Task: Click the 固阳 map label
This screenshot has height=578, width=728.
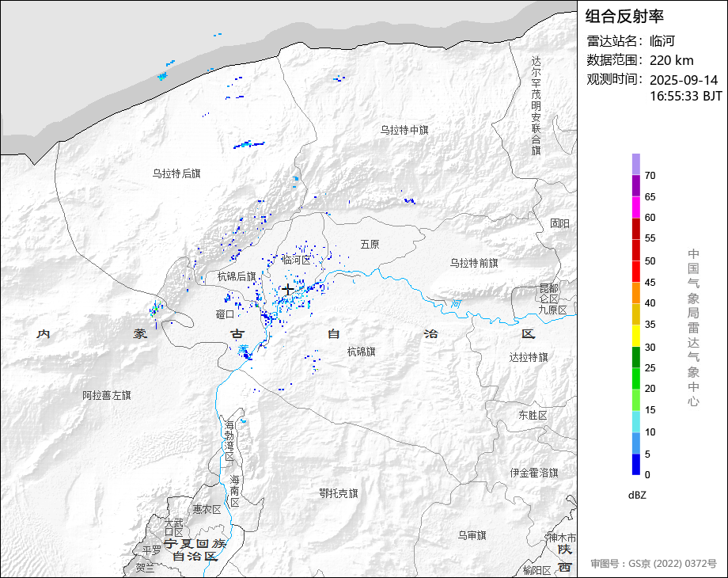Action: 560,223
